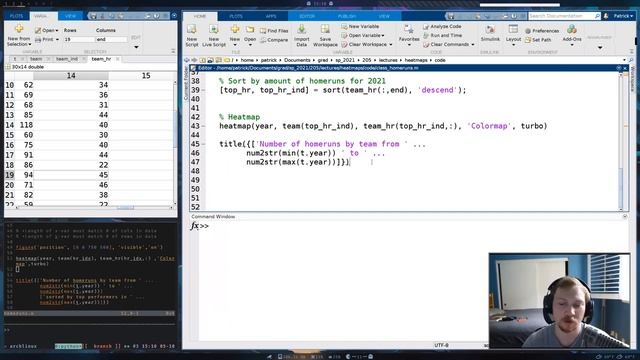Screen dimensions: 640x360
Task: Click the 'heatmaps' folder in path bar
Action: tap(415, 60)
